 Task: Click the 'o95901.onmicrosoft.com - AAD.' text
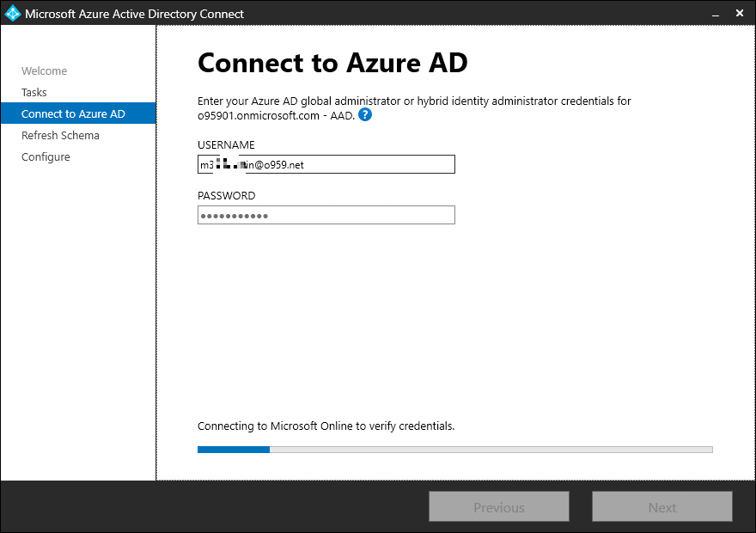pos(277,116)
